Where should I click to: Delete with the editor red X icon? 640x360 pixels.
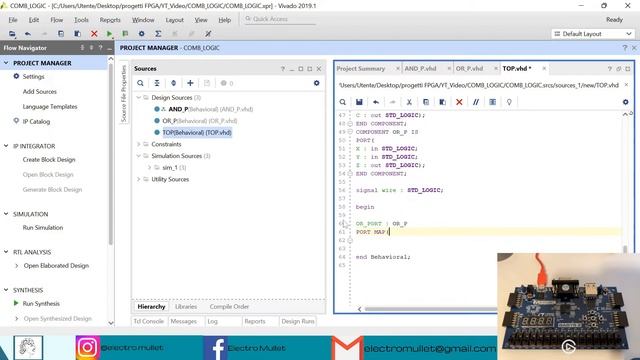(459, 102)
